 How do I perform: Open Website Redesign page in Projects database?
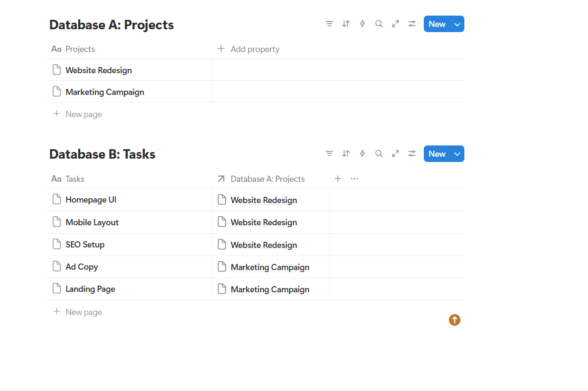[x=99, y=70]
